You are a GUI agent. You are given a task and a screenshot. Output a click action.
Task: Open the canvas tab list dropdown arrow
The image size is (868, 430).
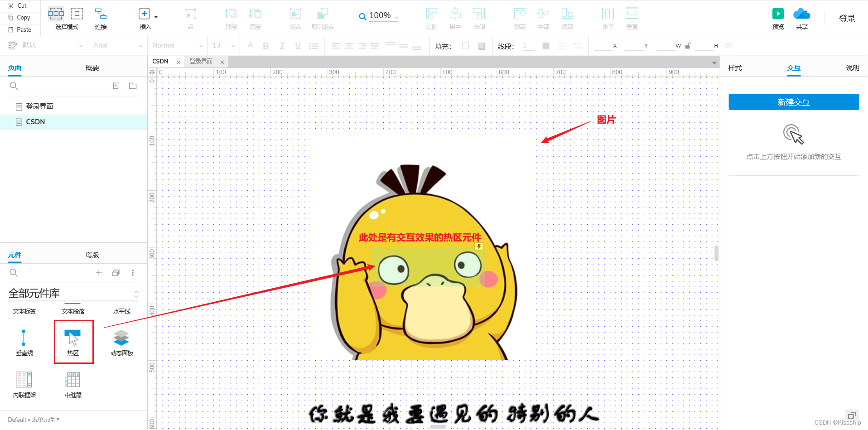[x=714, y=63]
